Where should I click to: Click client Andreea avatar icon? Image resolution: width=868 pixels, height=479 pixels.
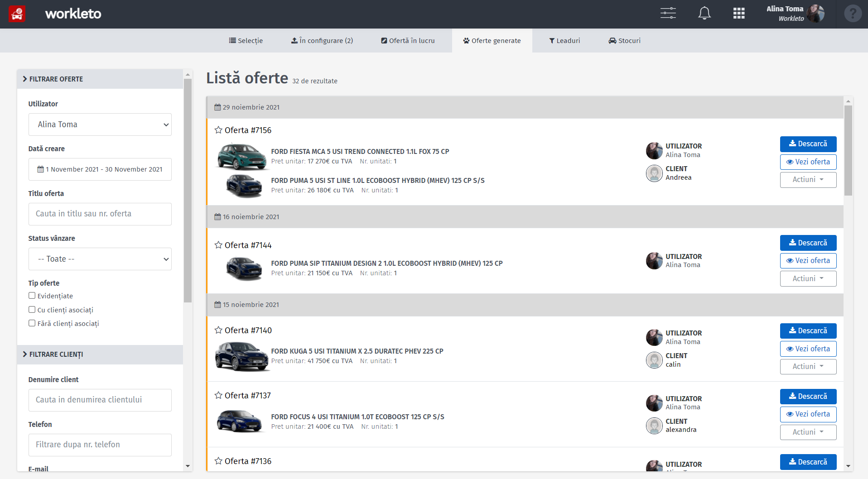(654, 173)
